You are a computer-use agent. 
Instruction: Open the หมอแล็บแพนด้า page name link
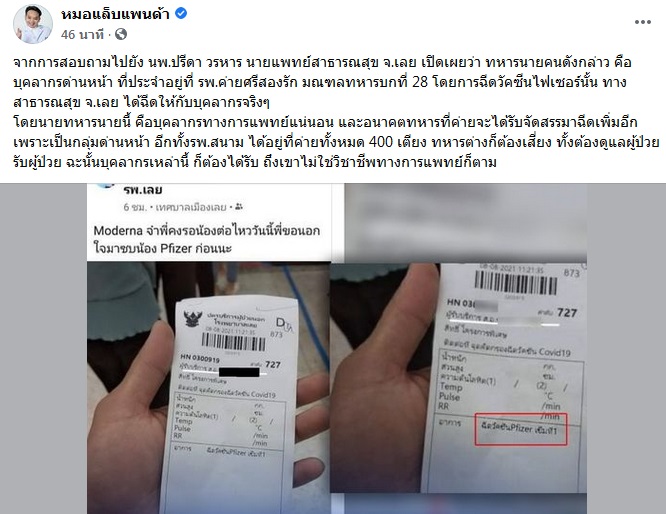pos(115,14)
